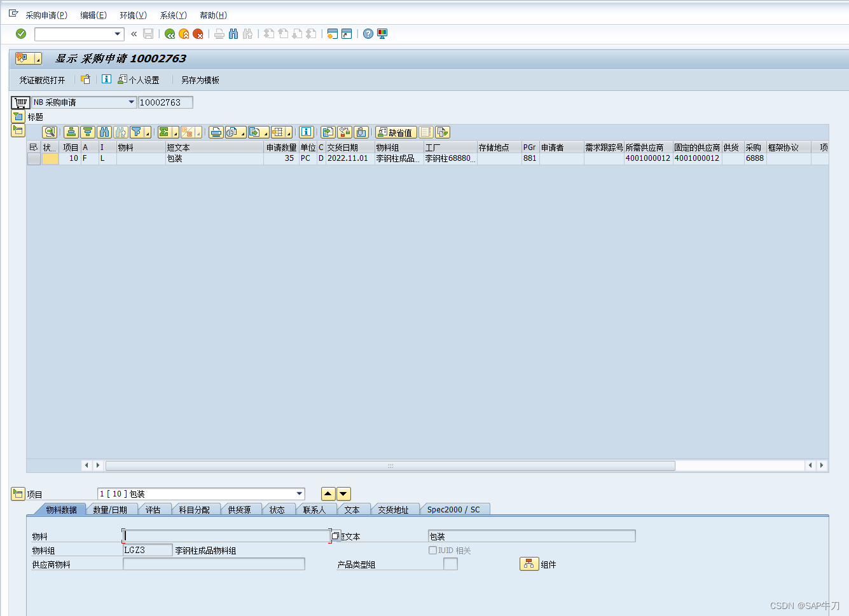Switch to the 数量/日期 tab
This screenshot has height=616, width=849.
coord(110,510)
